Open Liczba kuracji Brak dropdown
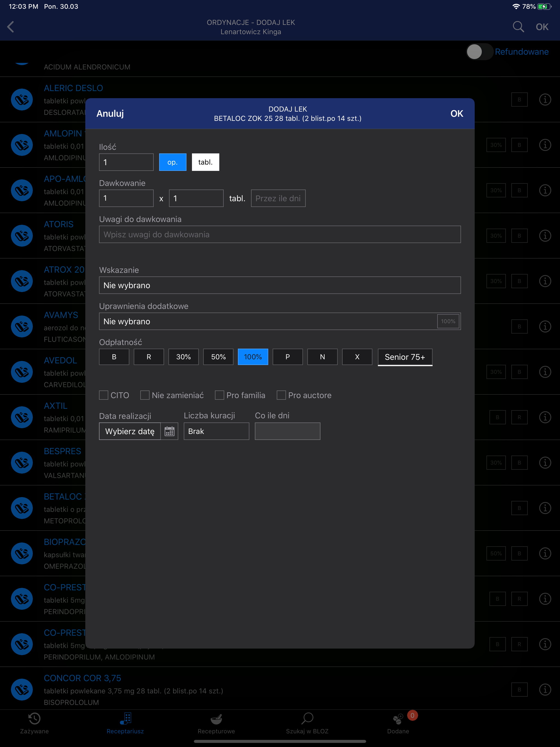560x747 pixels. coord(217,431)
